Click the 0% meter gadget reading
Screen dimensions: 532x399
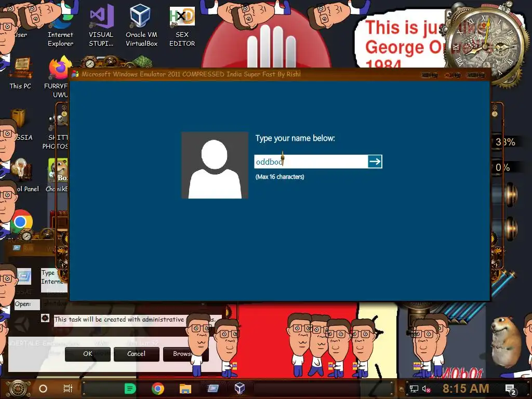pos(502,167)
